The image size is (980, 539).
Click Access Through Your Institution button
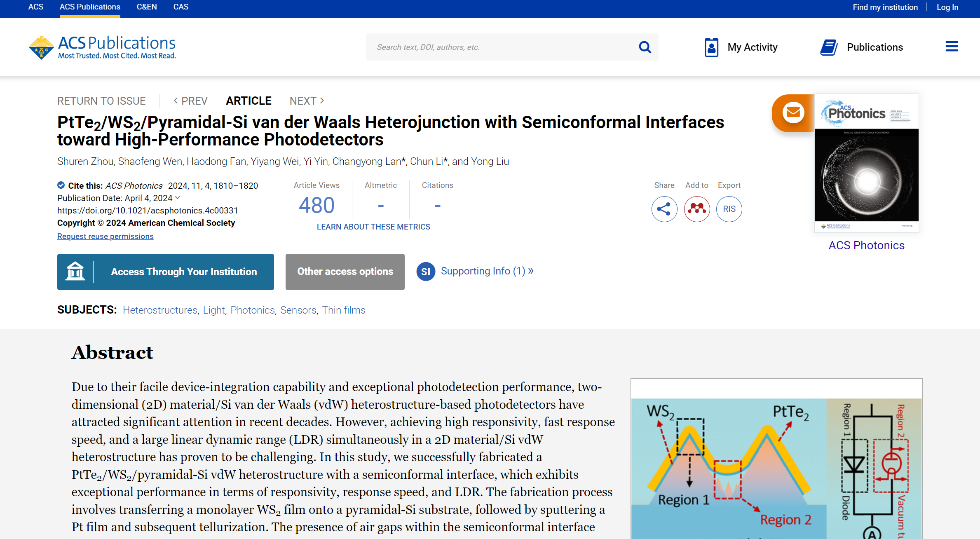[x=165, y=272]
